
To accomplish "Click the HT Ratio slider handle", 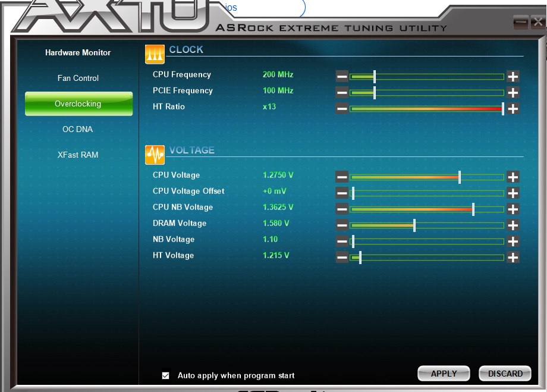I will [x=502, y=109].
